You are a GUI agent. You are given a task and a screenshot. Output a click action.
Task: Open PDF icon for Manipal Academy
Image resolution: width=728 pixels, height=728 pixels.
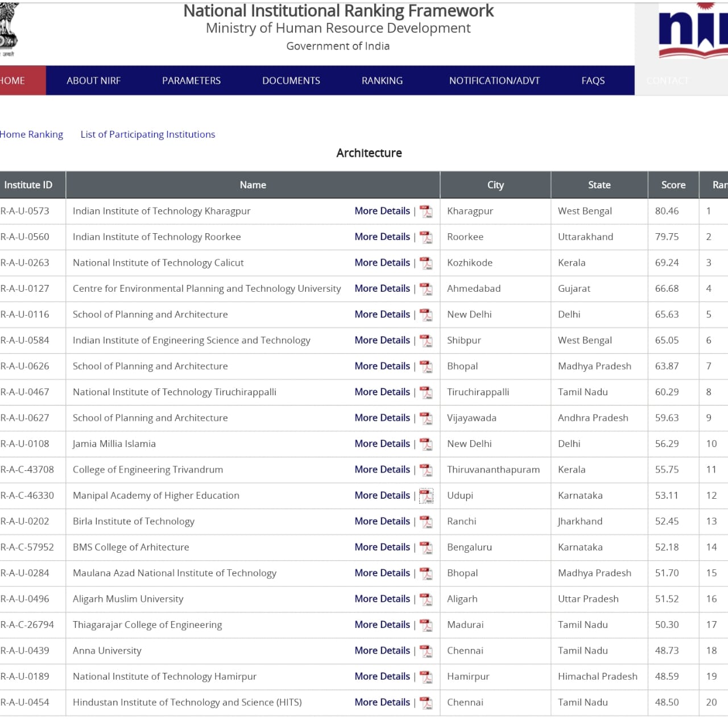[426, 496]
